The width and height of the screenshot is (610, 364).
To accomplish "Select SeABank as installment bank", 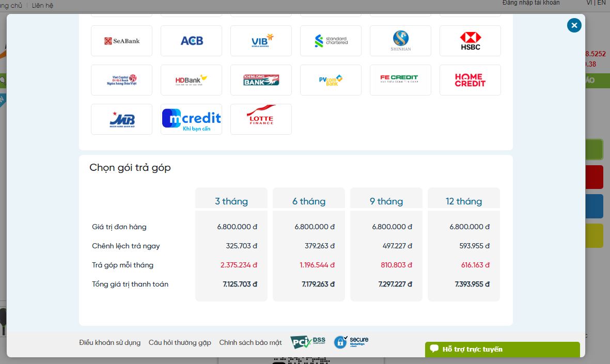I will [x=121, y=41].
